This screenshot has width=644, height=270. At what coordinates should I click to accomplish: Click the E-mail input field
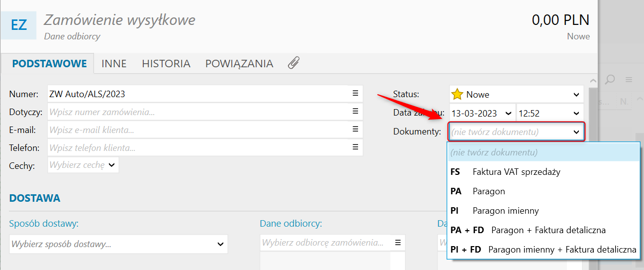point(198,130)
